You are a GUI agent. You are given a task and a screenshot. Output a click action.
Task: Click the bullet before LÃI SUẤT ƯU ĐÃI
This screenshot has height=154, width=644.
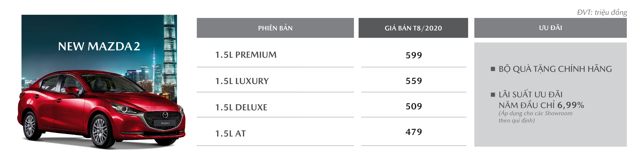point(493,95)
